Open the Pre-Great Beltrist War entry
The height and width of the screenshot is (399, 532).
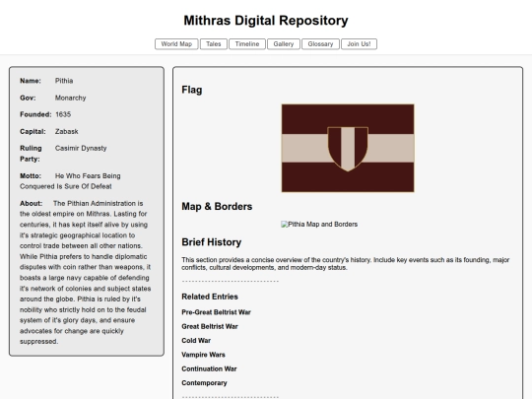(216, 312)
